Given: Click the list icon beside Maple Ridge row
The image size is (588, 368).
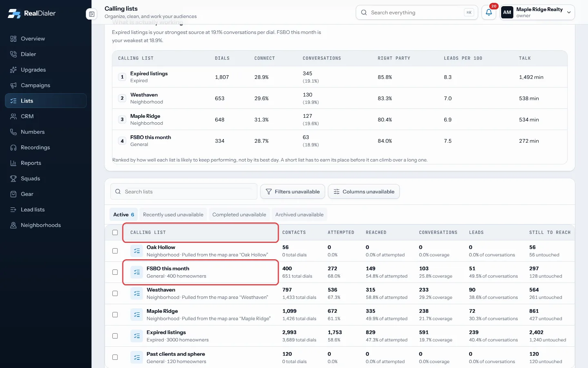Looking at the screenshot, I should (137, 314).
